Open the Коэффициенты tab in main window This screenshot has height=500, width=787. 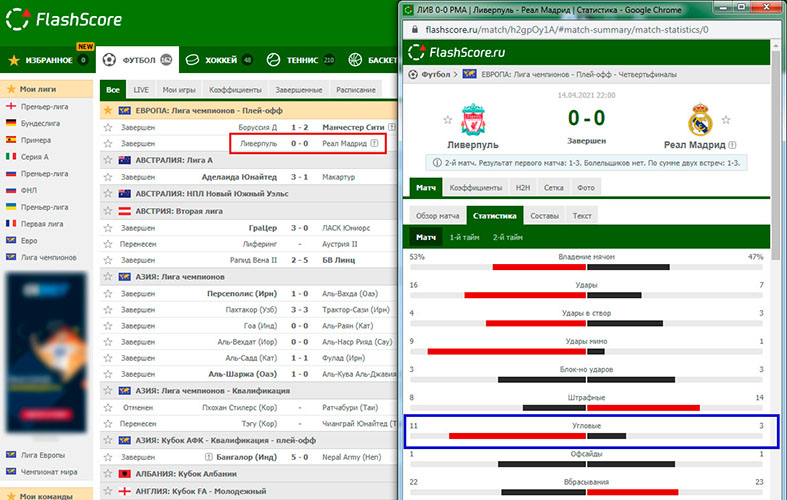pos(235,89)
